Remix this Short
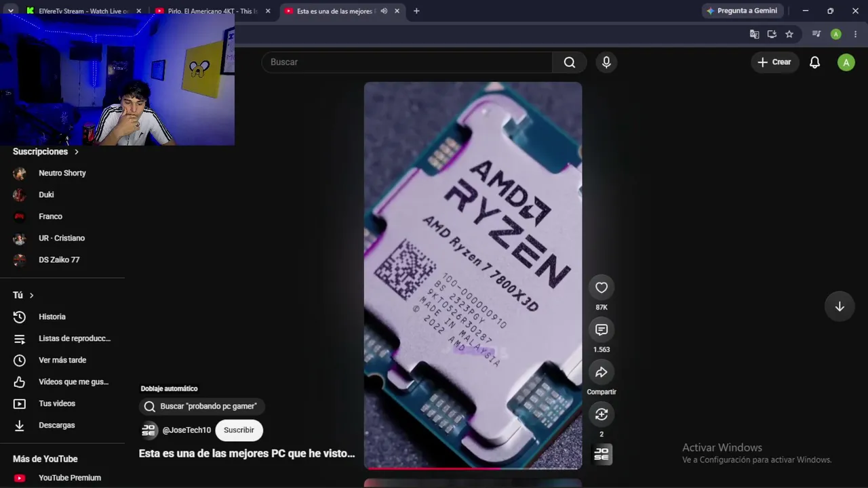The width and height of the screenshot is (868, 488). [x=601, y=414]
